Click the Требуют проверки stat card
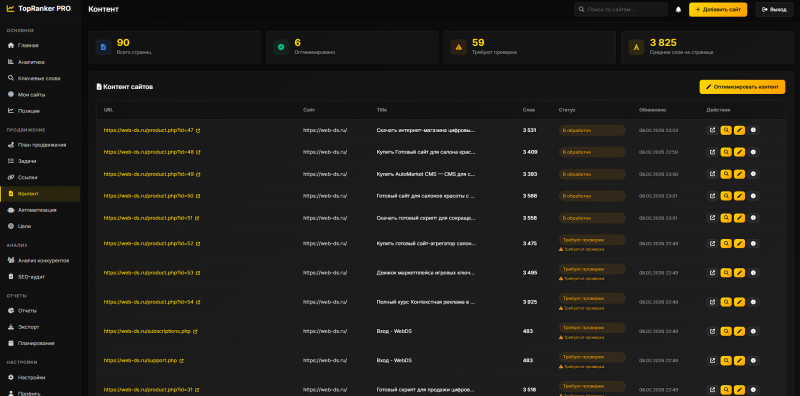800x396 pixels. click(x=530, y=47)
